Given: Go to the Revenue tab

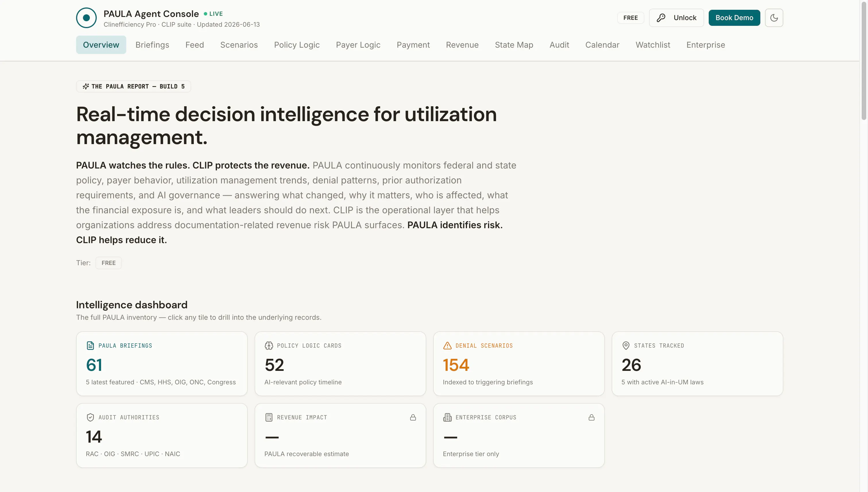Looking at the screenshot, I should [x=462, y=45].
